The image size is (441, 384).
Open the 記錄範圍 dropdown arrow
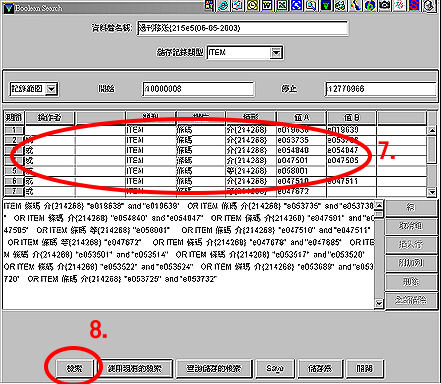point(51,89)
